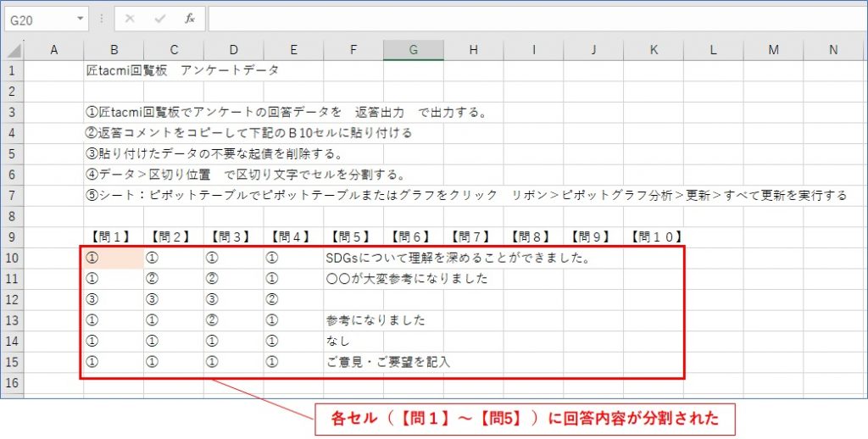Click the Insert Function fx icon
The height and width of the screenshot is (439, 868).
[190, 19]
